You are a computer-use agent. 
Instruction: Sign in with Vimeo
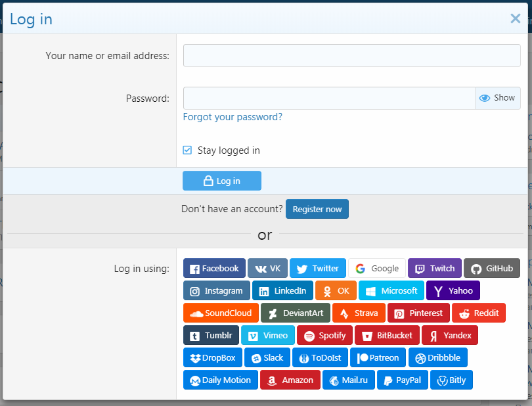(268, 336)
